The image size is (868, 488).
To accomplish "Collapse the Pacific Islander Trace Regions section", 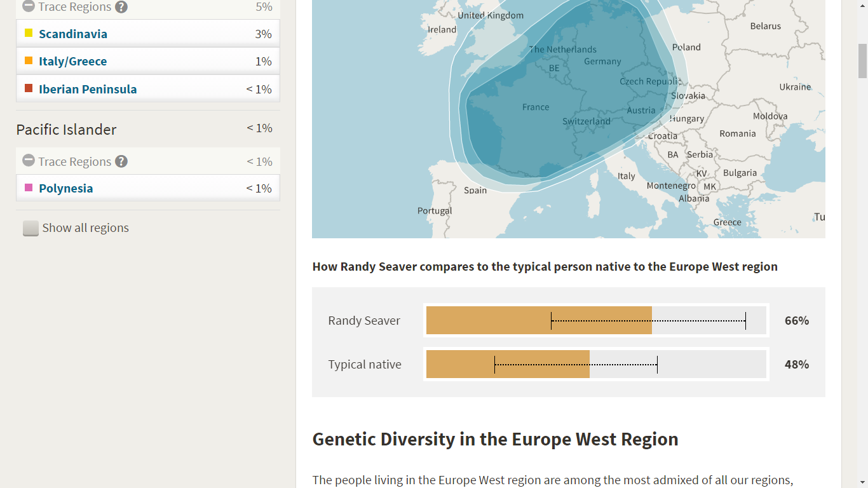I will click(29, 161).
